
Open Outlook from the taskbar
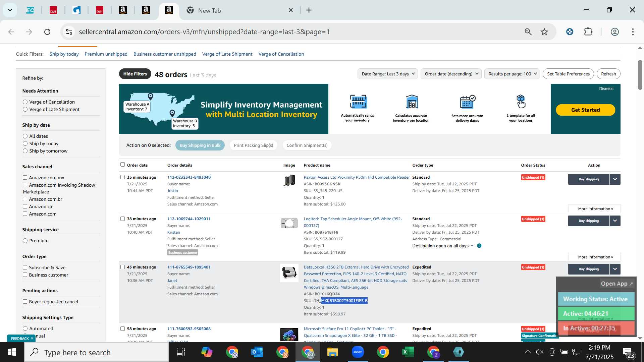(x=257, y=352)
